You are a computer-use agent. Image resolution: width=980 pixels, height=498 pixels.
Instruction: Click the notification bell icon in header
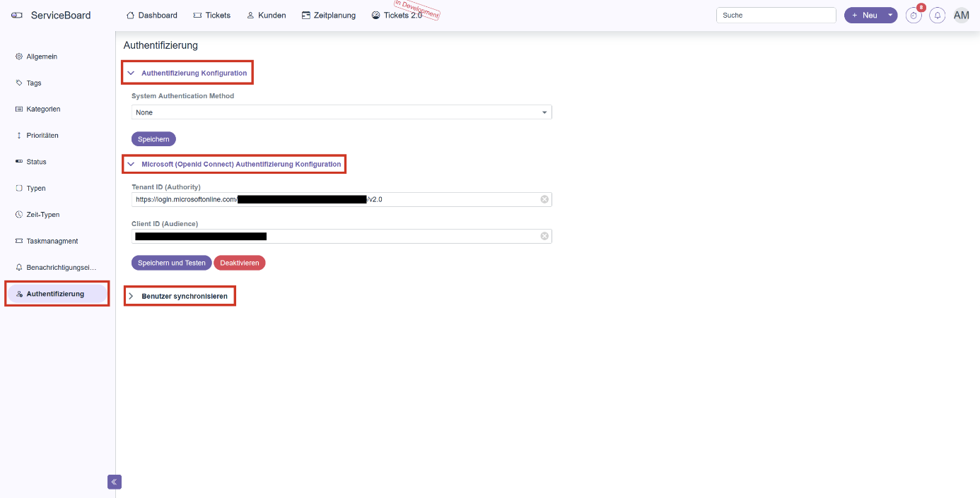coord(938,16)
